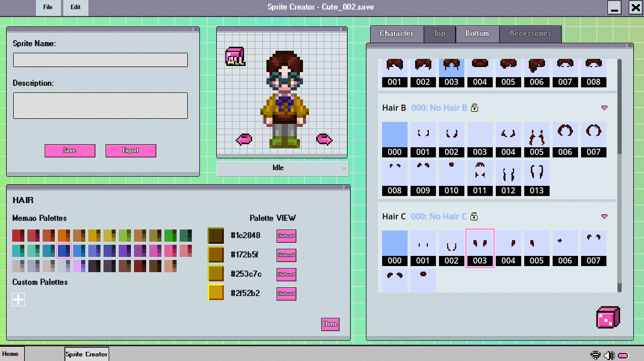
Task: Open the Idle animation dropdown
Action: 283,168
